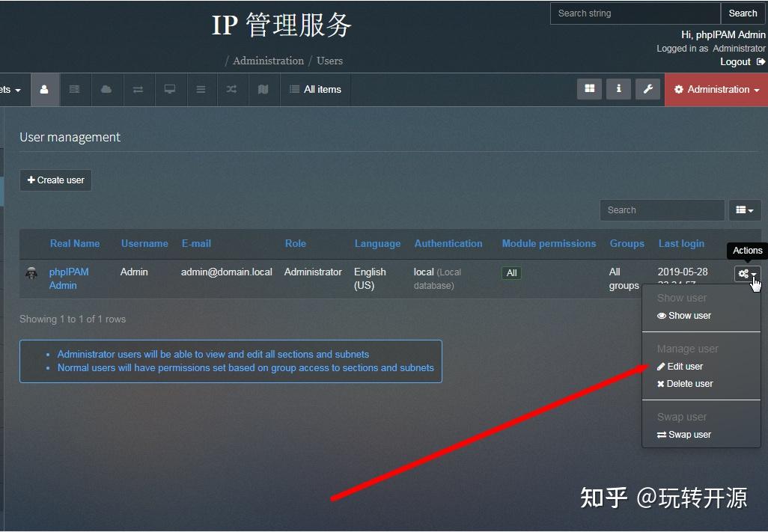Click the Logout icon

point(761,61)
